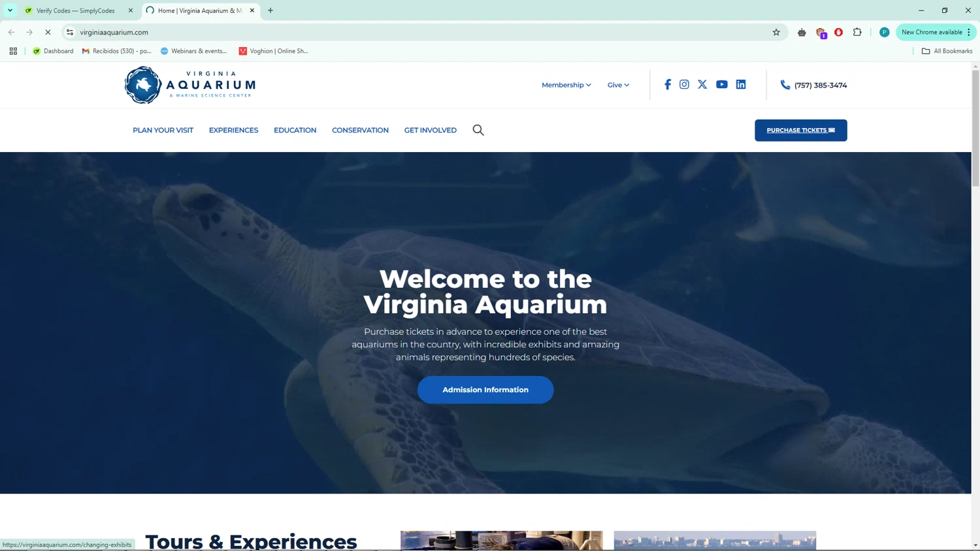
Task: Open the Instagram social icon
Action: pos(684,84)
